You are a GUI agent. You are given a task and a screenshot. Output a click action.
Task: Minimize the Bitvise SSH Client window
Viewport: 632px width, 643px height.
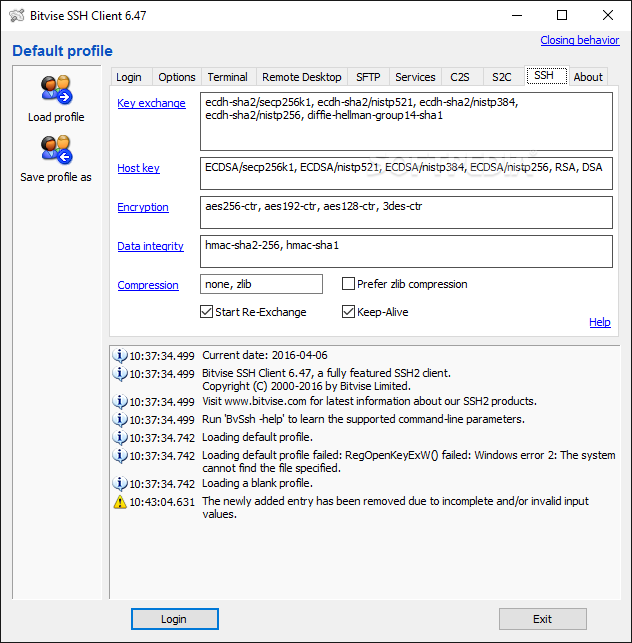(517, 16)
